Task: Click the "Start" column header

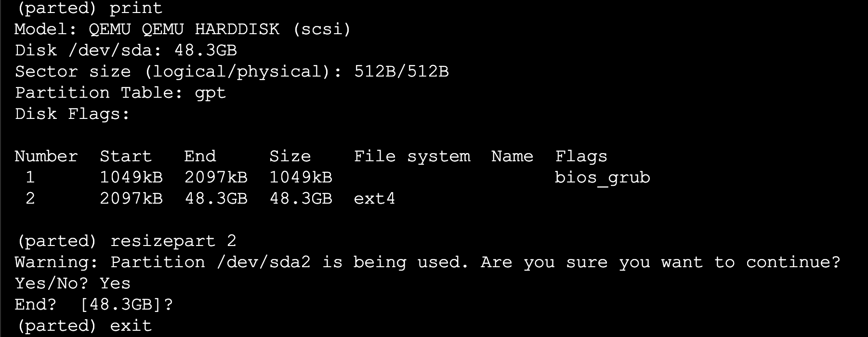Action: (126, 156)
